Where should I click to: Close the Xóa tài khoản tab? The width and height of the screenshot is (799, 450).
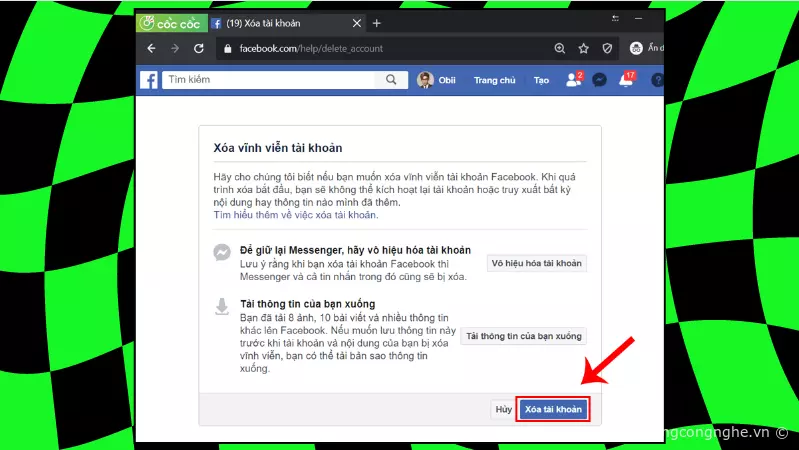[x=356, y=23]
